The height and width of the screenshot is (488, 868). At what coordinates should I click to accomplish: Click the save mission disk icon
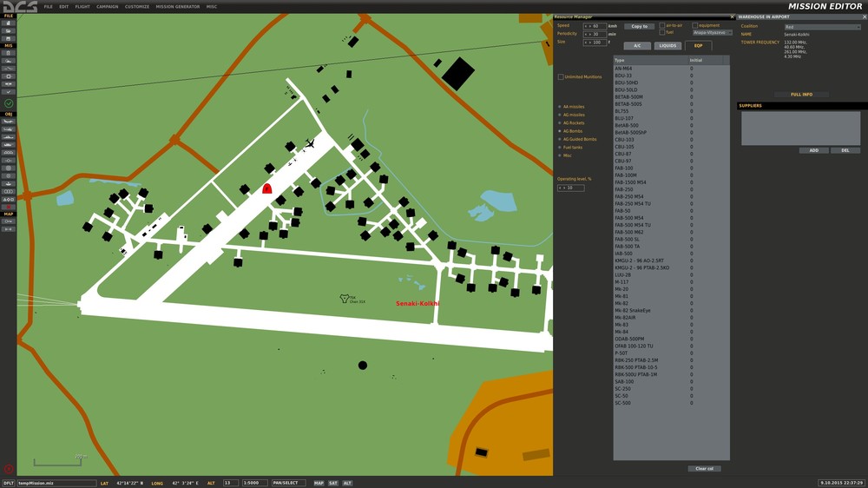coord(9,39)
